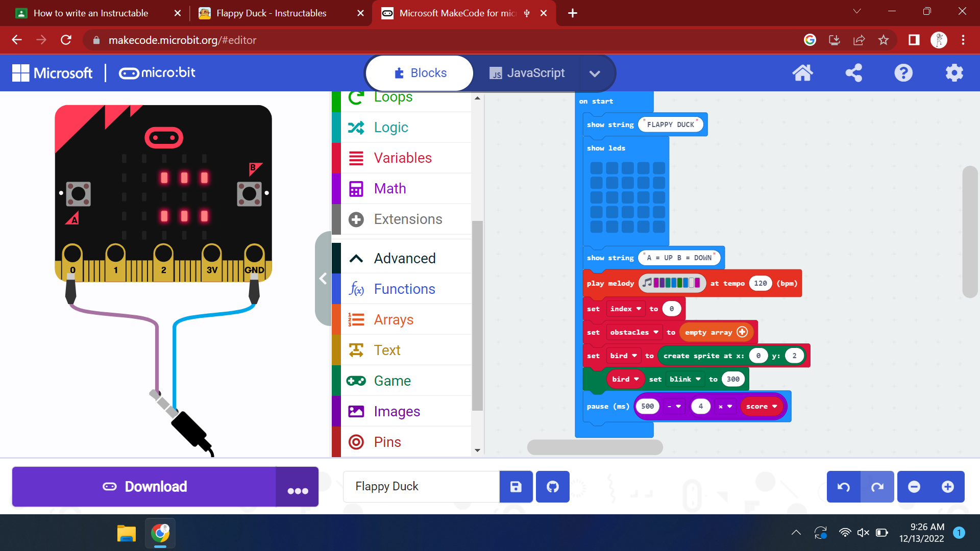Click the Flappy Duck project name field
This screenshot has width=980, height=551.
tap(421, 487)
